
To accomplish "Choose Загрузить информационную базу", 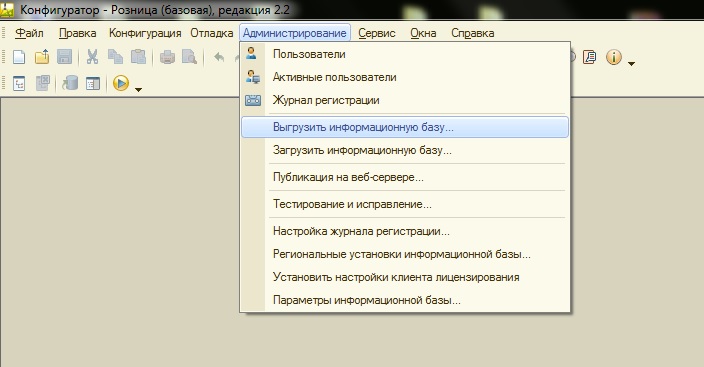I will point(405,150).
